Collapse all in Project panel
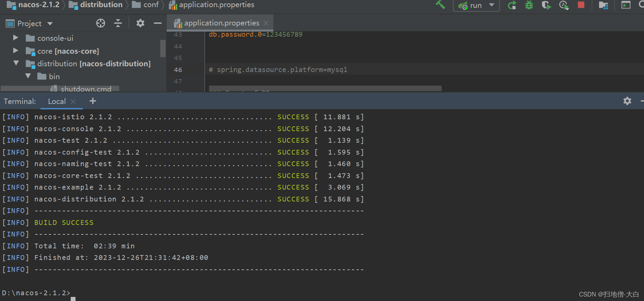The width and height of the screenshot is (644, 301). (118, 23)
